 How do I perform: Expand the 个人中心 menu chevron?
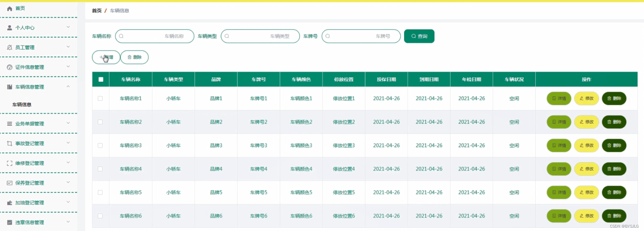point(68,27)
